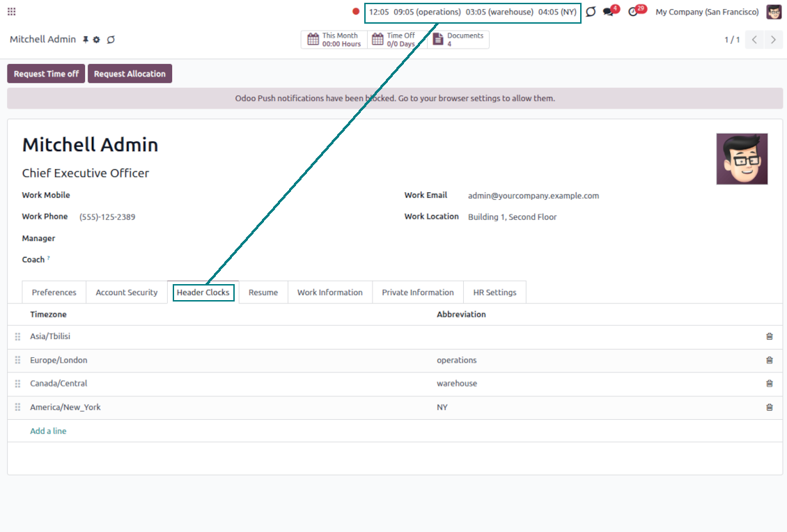This screenshot has height=532, width=787.
Task: Click the Coach help question mark
Action: (49, 258)
